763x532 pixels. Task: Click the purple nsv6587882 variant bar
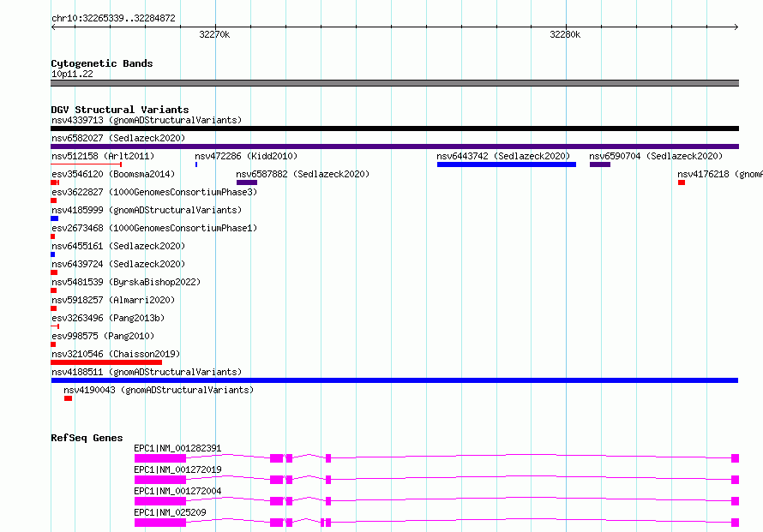[247, 182]
